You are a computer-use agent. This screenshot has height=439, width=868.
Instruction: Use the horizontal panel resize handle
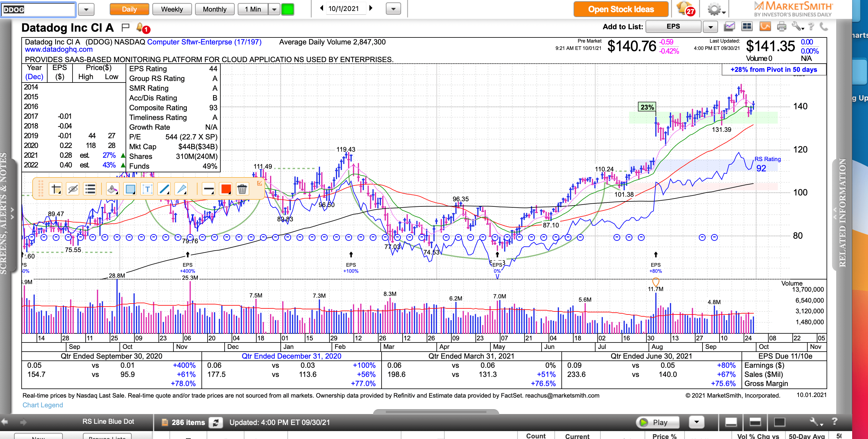click(436, 412)
